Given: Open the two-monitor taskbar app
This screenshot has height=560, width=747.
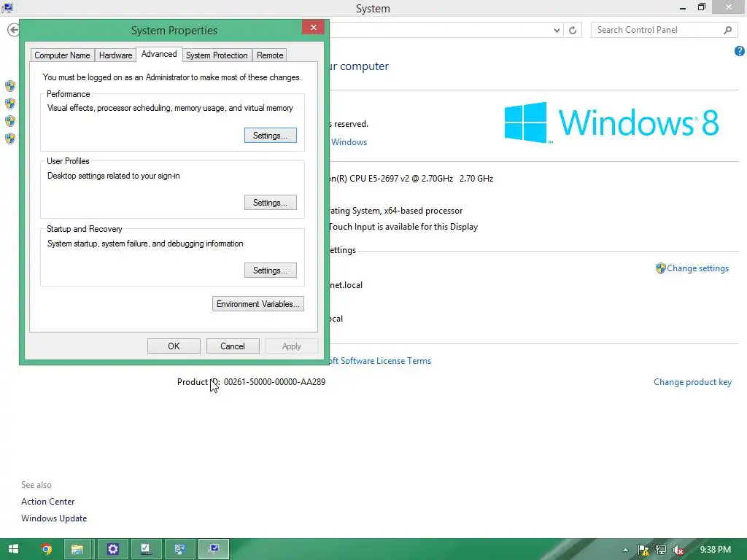Looking at the screenshot, I should click(180, 550).
